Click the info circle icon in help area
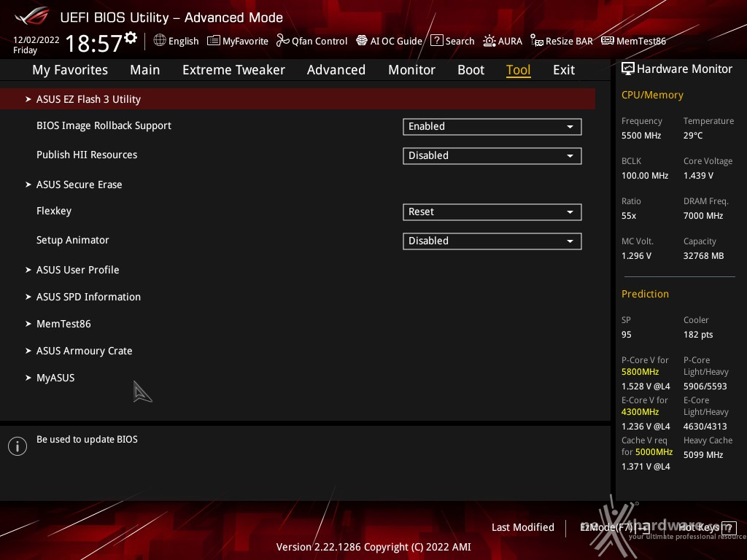 tap(18, 446)
